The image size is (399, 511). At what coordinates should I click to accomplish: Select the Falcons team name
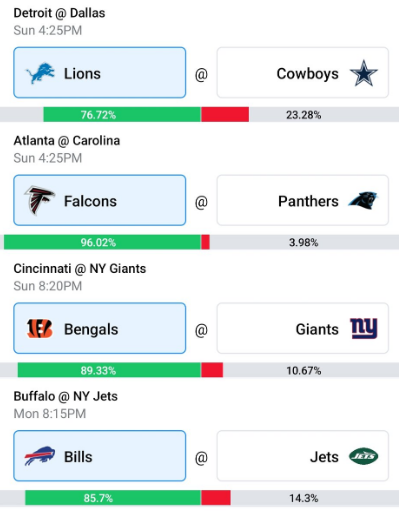[90, 201]
